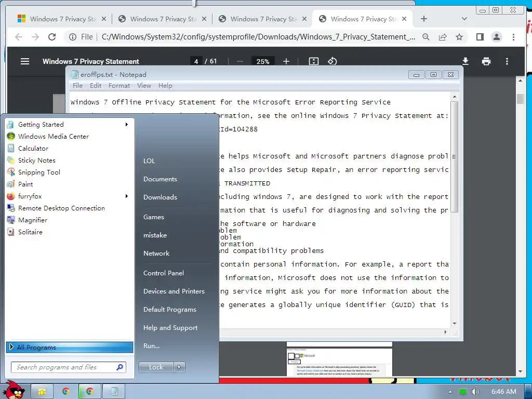Screen dimensions: 532x399
Task: Toggle the browser side panel
Action: click(480, 37)
